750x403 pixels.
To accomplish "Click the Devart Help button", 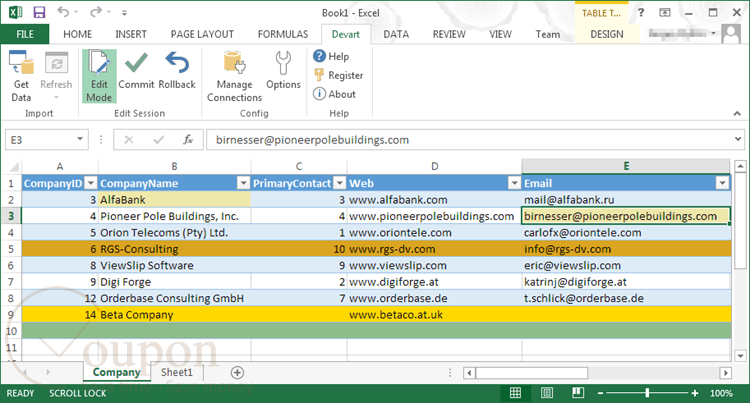I will 331,56.
